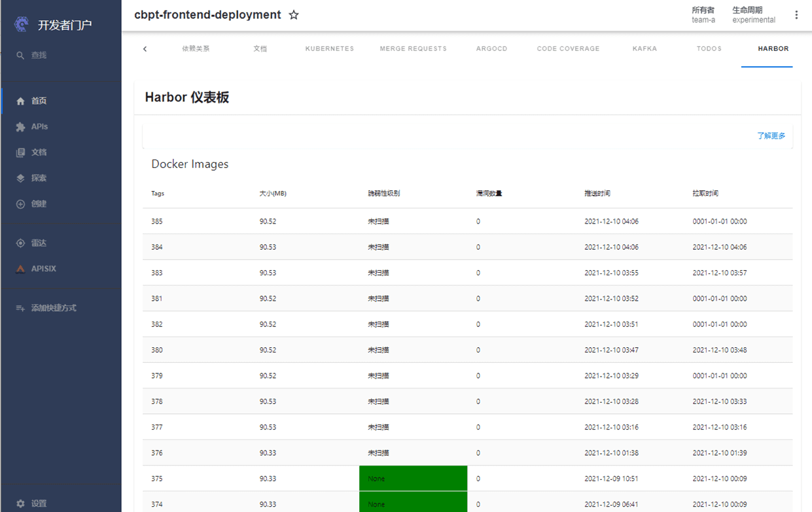Open the ARGOCD tab
This screenshot has width=812, height=512.
coord(491,49)
